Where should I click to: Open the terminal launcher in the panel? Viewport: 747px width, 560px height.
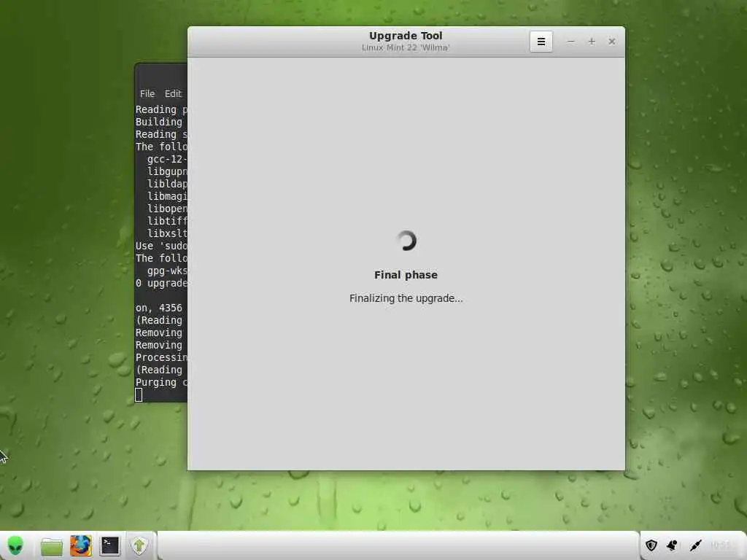click(109, 545)
